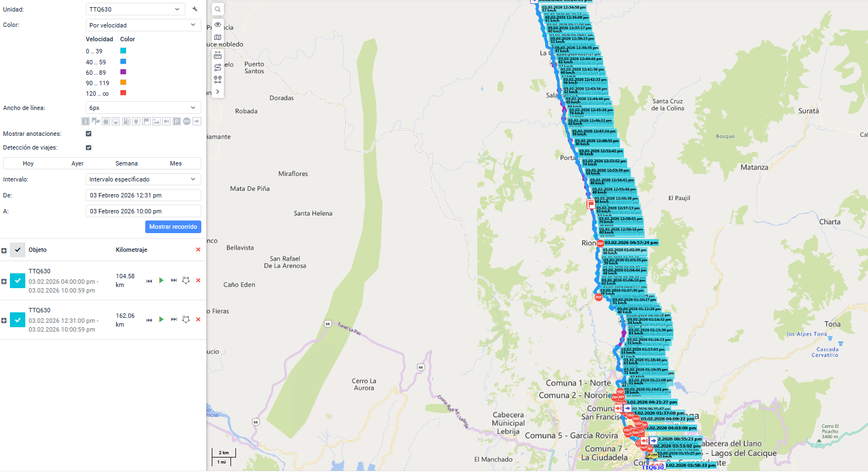The width and height of the screenshot is (868, 474).
Task: Delete all tracks using header red X
Action: point(198,250)
